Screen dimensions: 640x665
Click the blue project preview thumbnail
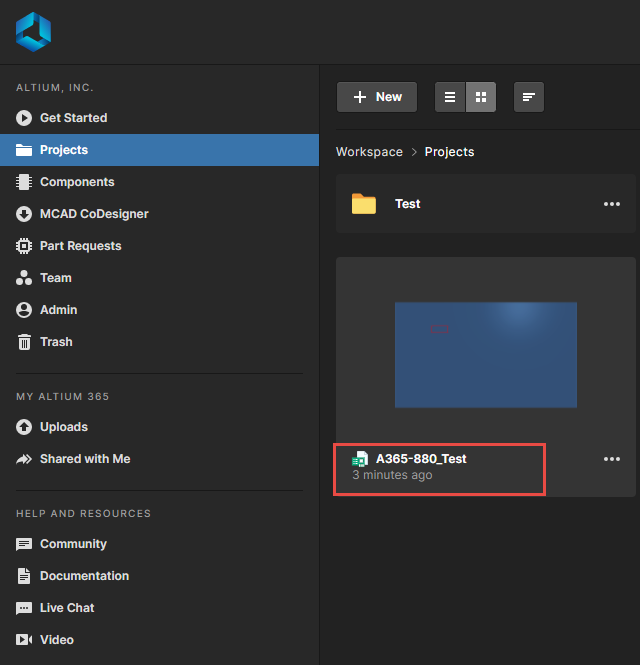486,355
